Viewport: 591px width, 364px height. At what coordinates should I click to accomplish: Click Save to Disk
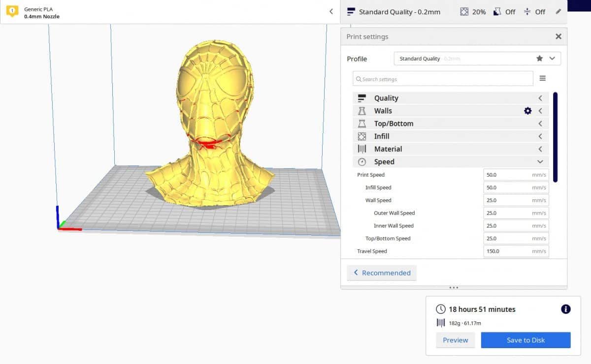pyautogui.click(x=525, y=340)
